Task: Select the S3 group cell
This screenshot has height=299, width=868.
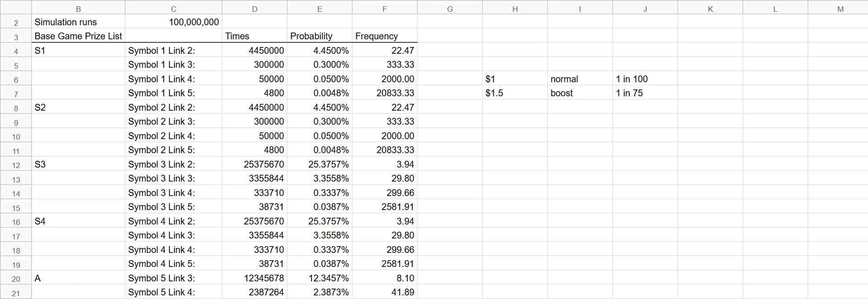Action: (x=78, y=164)
